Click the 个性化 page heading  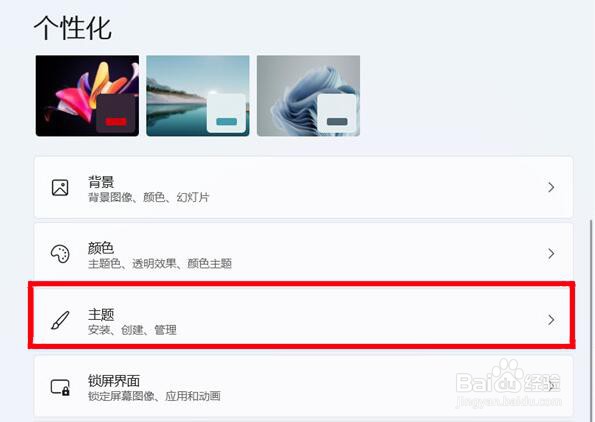[x=73, y=28]
